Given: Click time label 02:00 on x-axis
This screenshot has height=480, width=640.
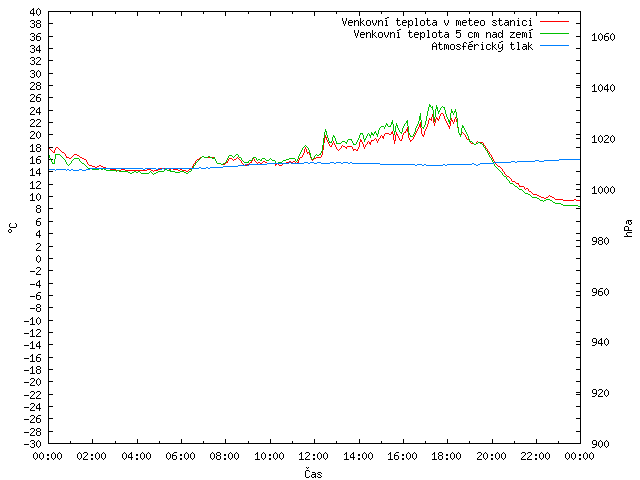Looking at the screenshot, I should (91, 456).
